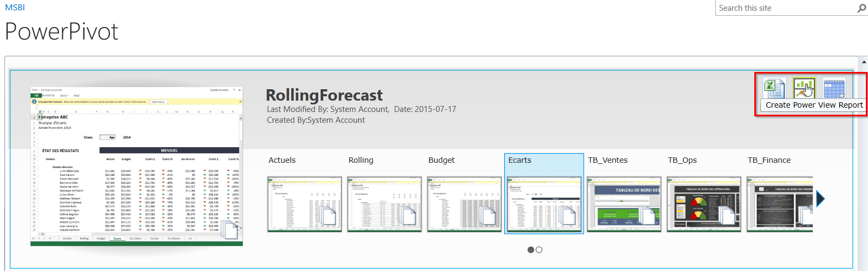868x271 pixels.
Task: Open the TB_Finance dashboard thumbnail
Action: point(779,204)
